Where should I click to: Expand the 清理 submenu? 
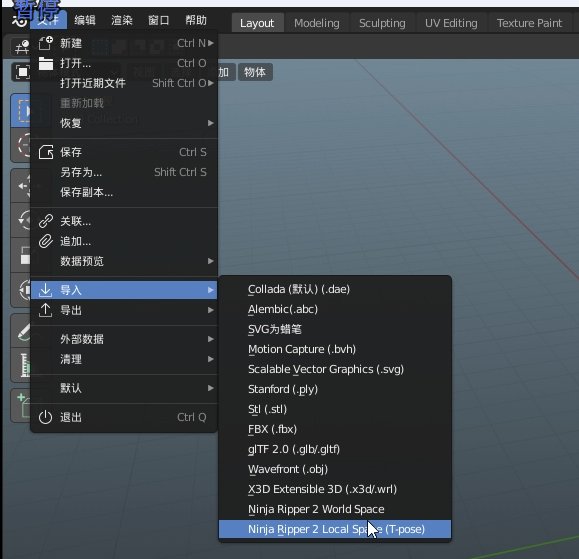coord(124,359)
